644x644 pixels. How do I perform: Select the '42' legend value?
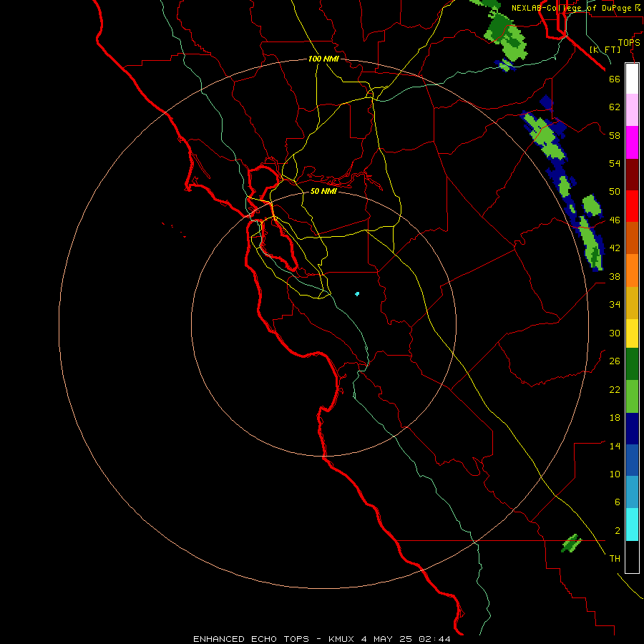(615, 248)
